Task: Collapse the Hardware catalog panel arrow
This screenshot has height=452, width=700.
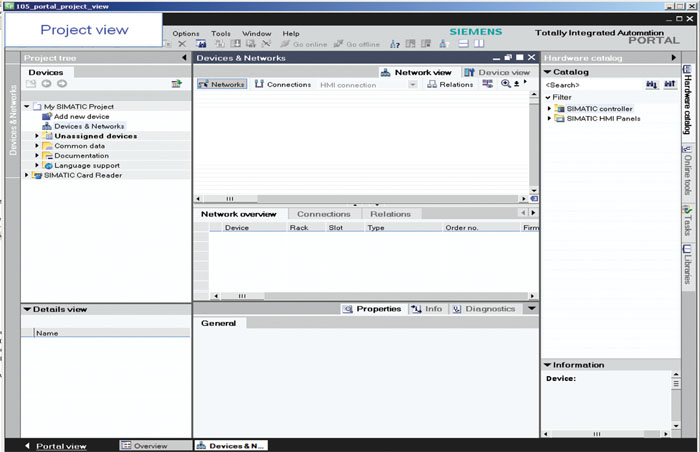Action: point(673,58)
